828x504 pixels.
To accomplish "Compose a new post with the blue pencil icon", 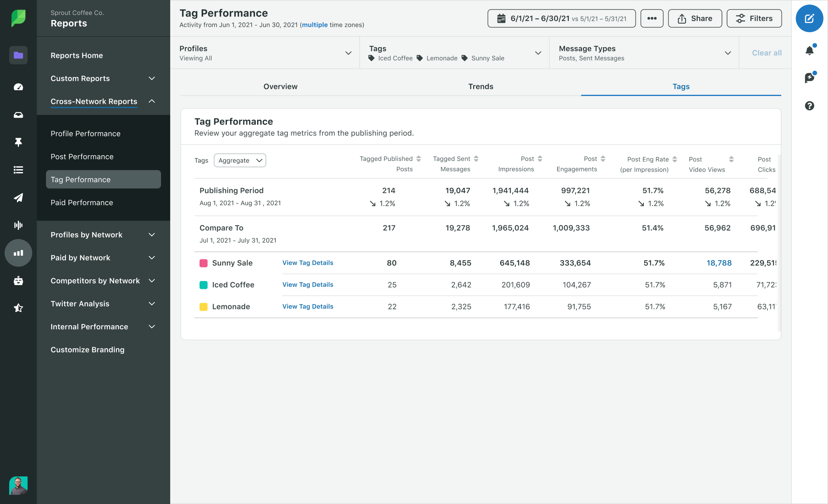I will pos(809,18).
